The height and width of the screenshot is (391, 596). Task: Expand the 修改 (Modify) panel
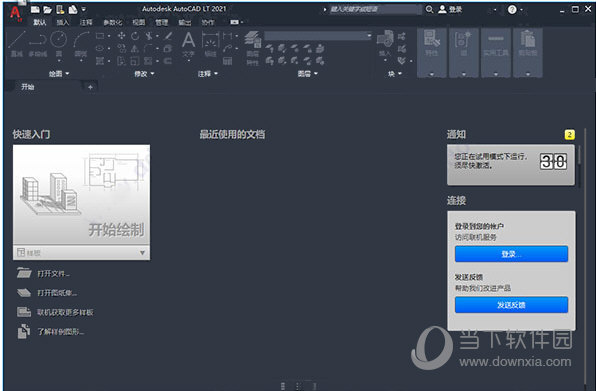144,74
